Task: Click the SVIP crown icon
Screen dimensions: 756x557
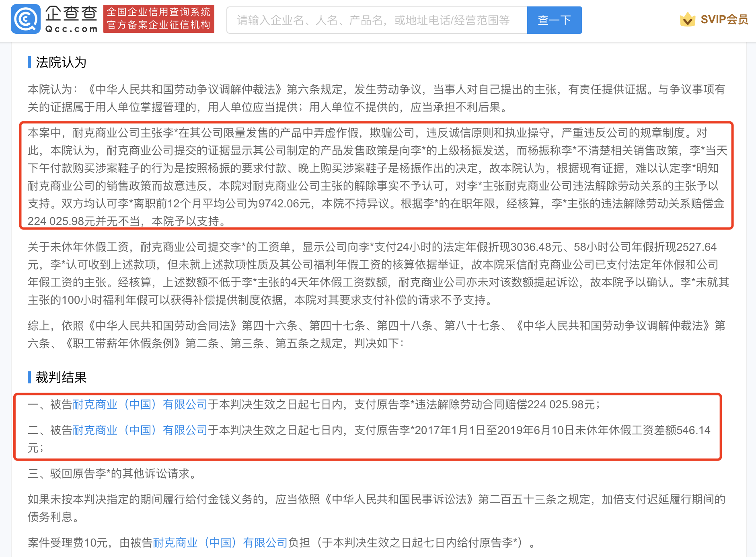Action: (687, 19)
